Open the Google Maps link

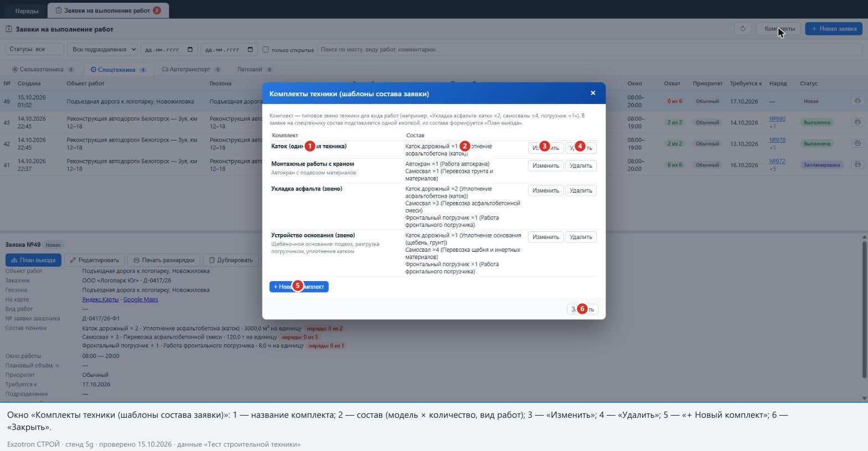[141, 299]
